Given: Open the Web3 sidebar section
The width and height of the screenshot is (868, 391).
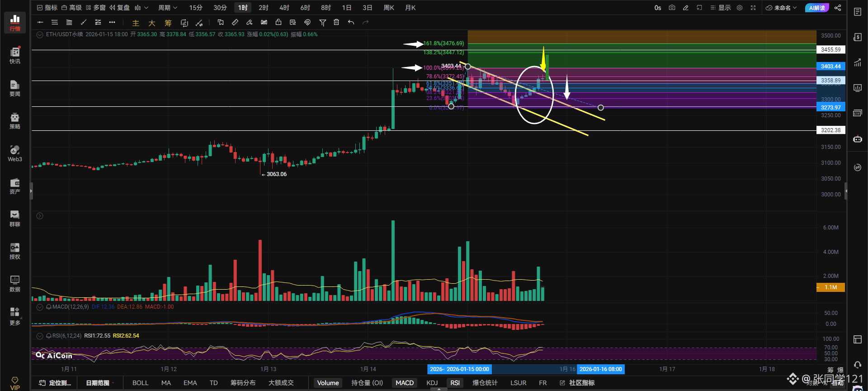Looking at the screenshot, I should click(15, 153).
